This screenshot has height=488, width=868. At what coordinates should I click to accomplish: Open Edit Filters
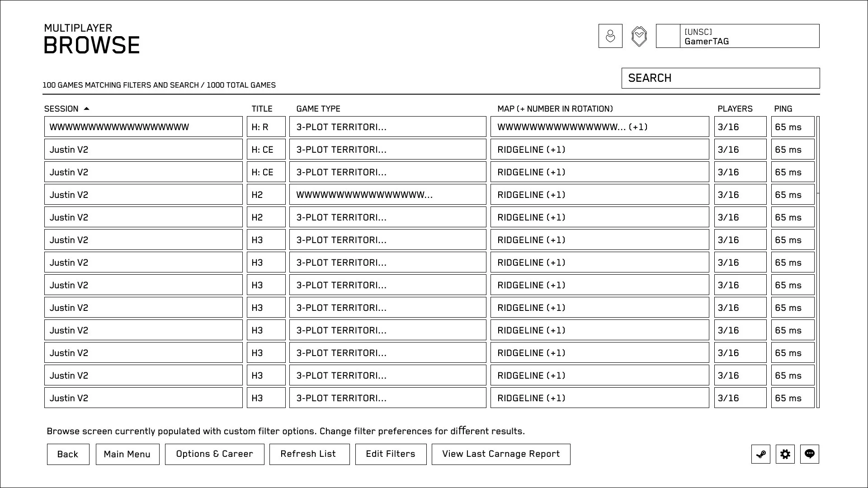pyautogui.click(x=391, y=454)
